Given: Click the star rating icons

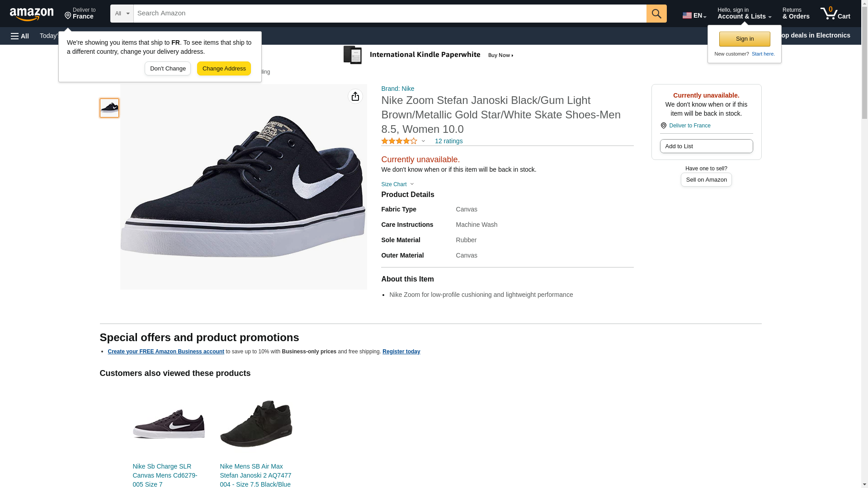Looking at the screenshot, I should (x=399, y=141).
